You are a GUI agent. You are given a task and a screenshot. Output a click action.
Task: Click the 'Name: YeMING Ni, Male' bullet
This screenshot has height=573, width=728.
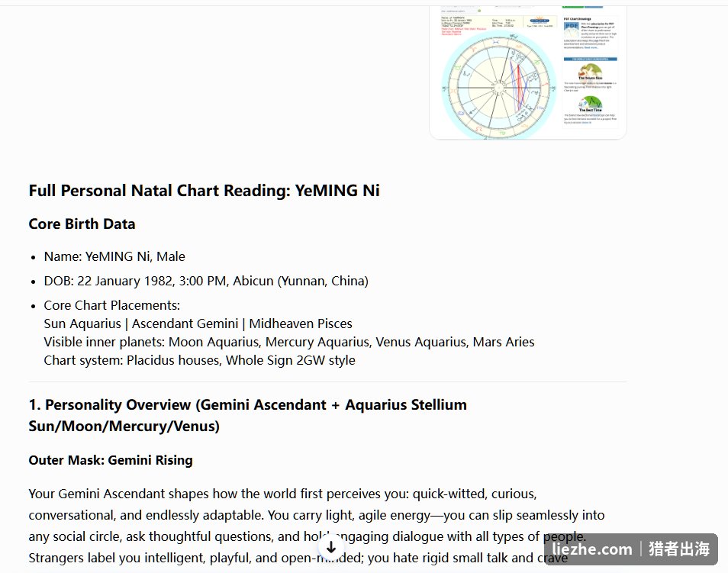[114, 257]
